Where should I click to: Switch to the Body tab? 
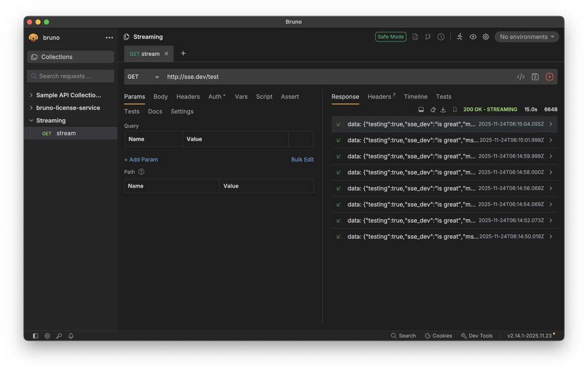point(161,97)
